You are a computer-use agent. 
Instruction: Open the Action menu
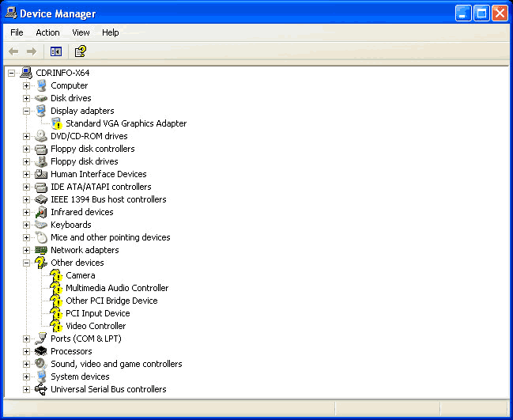47,32
